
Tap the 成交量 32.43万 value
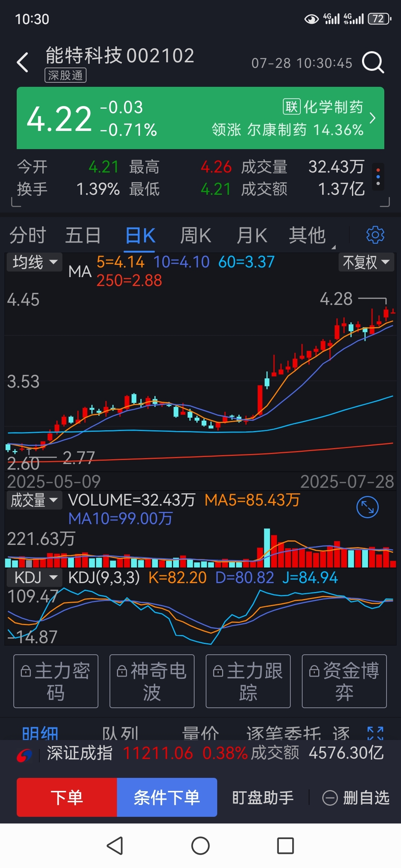[336, 167]
